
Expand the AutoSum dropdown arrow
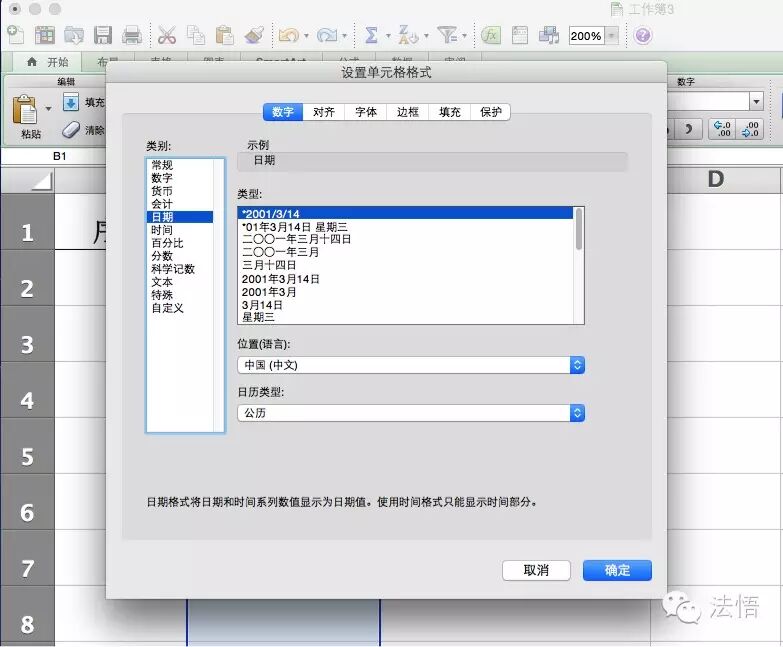click(x=388, y=36)
